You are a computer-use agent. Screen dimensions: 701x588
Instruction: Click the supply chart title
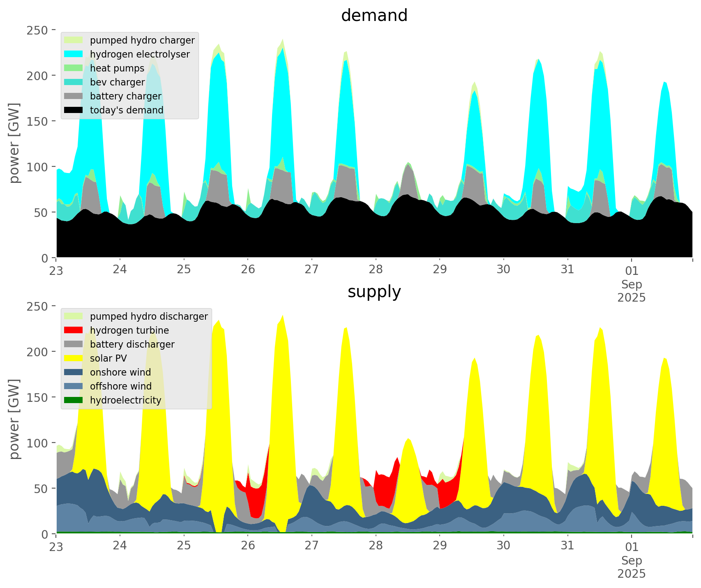tap(374, 292)
